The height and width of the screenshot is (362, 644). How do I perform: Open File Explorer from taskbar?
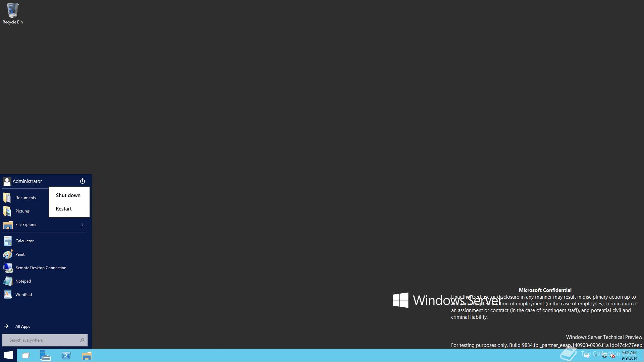(x=87, y=356)
